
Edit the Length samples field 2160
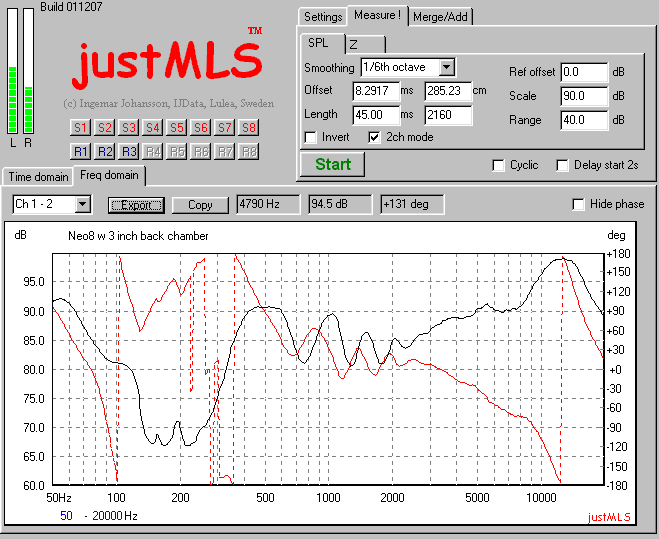click(x=448, y=115)
